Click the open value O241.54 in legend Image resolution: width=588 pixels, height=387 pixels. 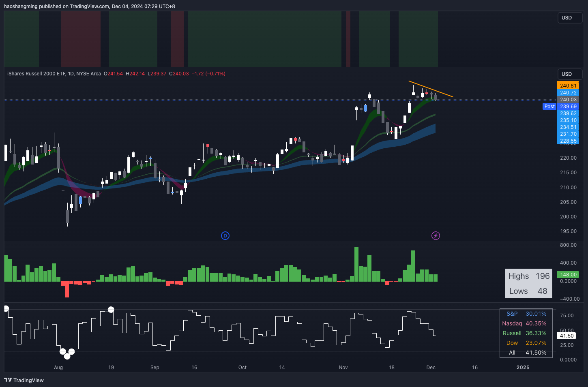[113, 74]
